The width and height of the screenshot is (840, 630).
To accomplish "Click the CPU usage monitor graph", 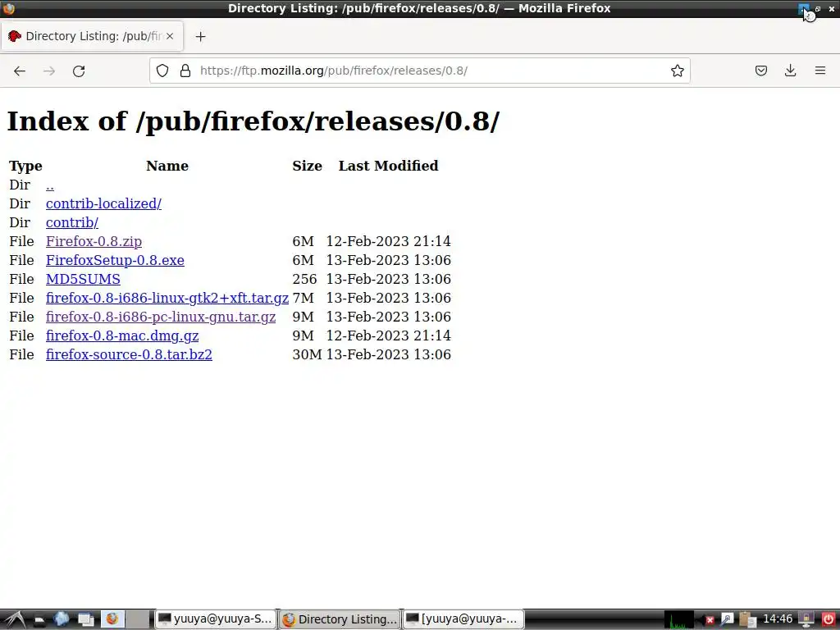I will [x=679, y=620].
